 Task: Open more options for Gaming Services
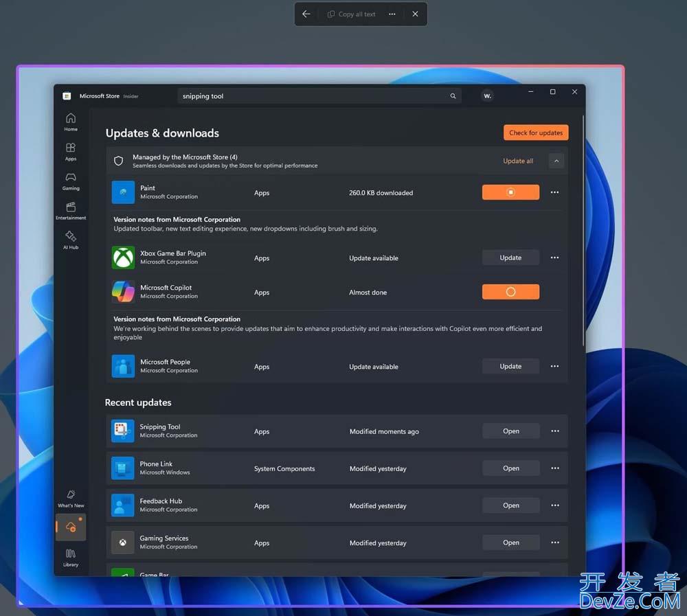point(555,543)
